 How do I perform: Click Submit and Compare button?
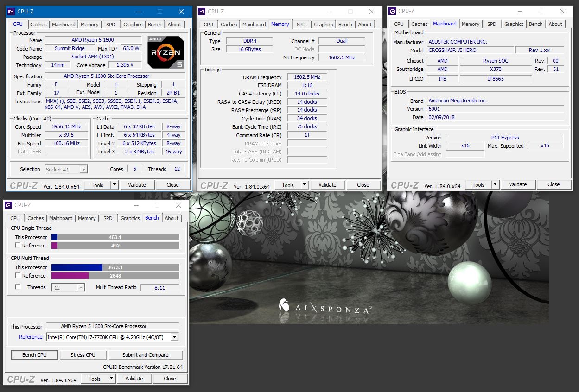146,355
